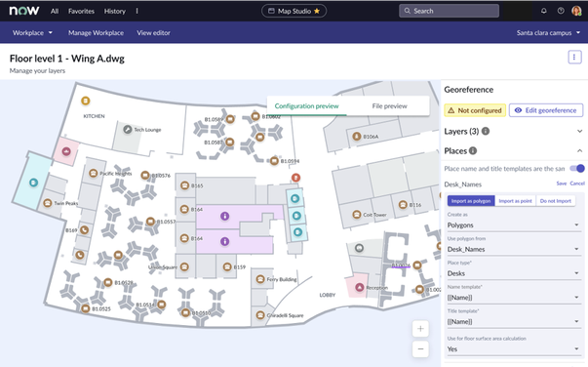Click the Edit georeference button

[x=546, y=110]
